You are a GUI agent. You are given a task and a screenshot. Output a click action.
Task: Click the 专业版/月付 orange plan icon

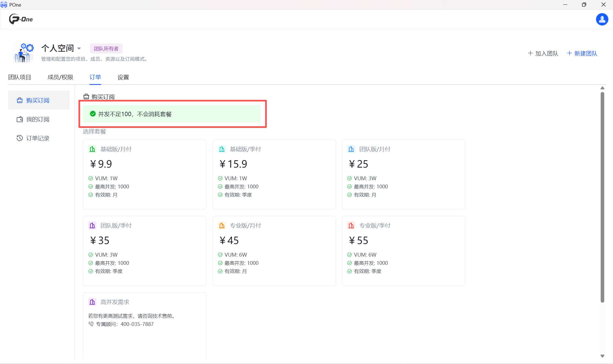[x=222, y=225]
